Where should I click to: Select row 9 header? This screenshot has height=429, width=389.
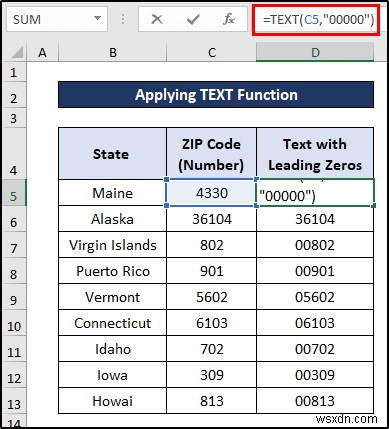point(14,296)
